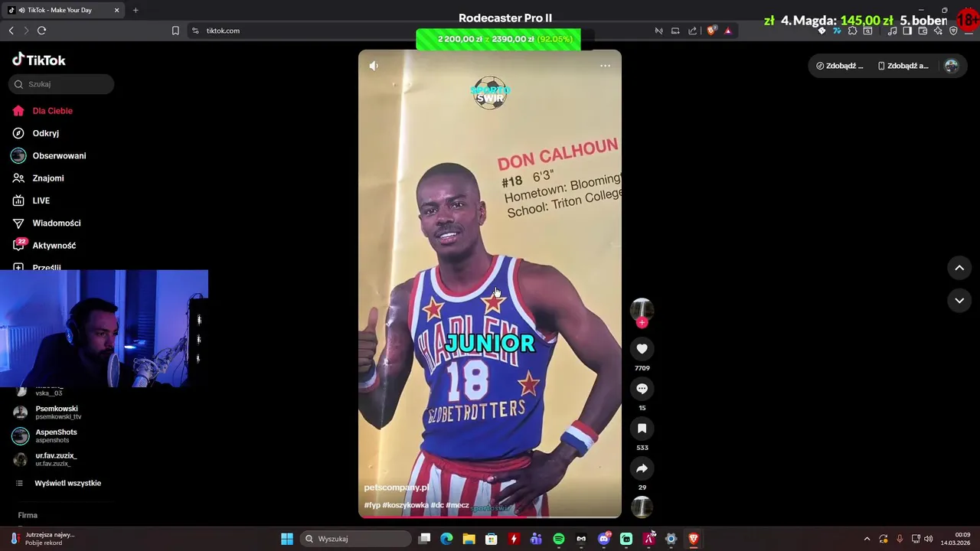The width and height of the screenshot is (980, 551).
Task: Bookmark this page in browser toolbar
Action: pyautogui.click(x=175, y=31)
